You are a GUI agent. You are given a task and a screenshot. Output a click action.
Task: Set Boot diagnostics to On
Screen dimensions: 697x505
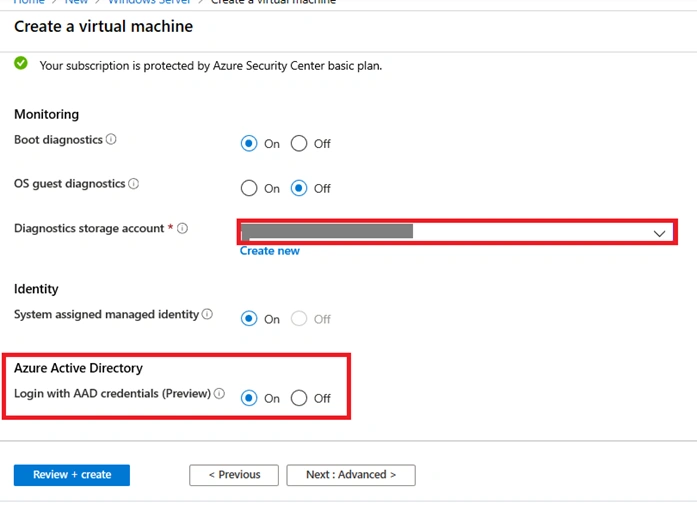pos(249,143)
